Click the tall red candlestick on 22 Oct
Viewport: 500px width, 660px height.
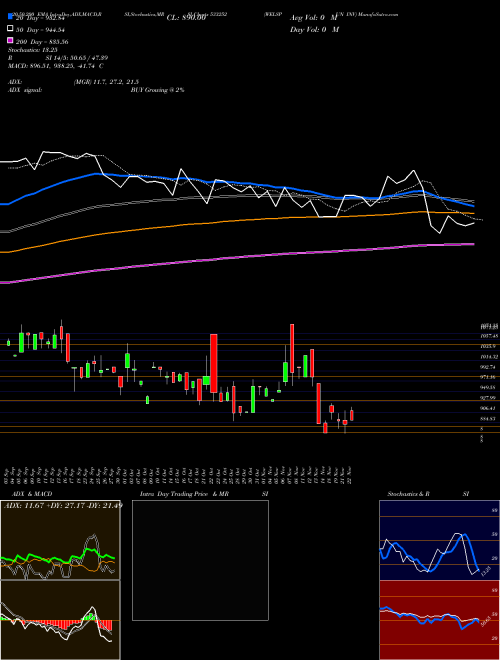214,363
